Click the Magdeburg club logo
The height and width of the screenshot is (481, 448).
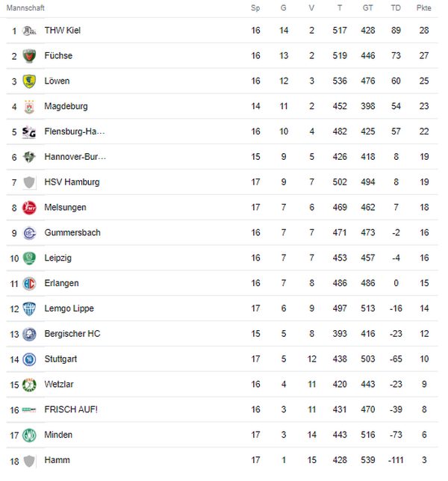coord(29,107)
